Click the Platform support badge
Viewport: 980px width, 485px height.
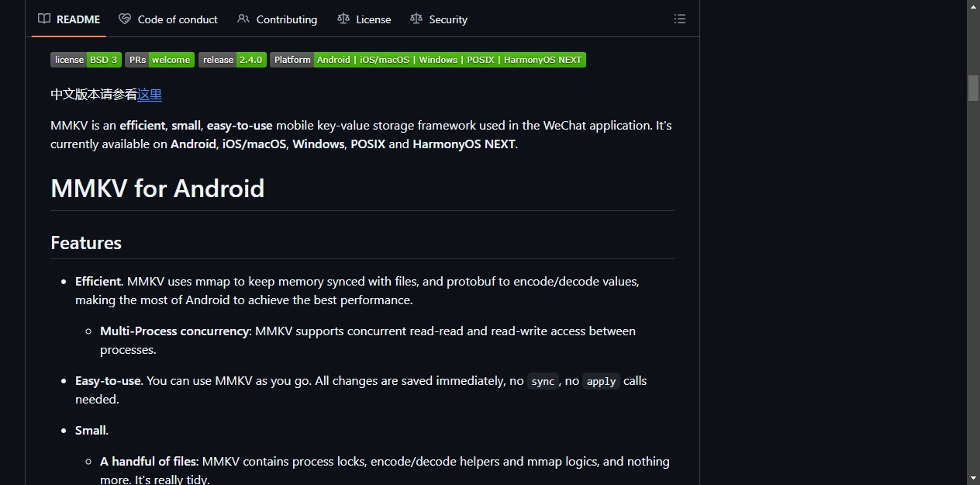(x=428, y=60)
